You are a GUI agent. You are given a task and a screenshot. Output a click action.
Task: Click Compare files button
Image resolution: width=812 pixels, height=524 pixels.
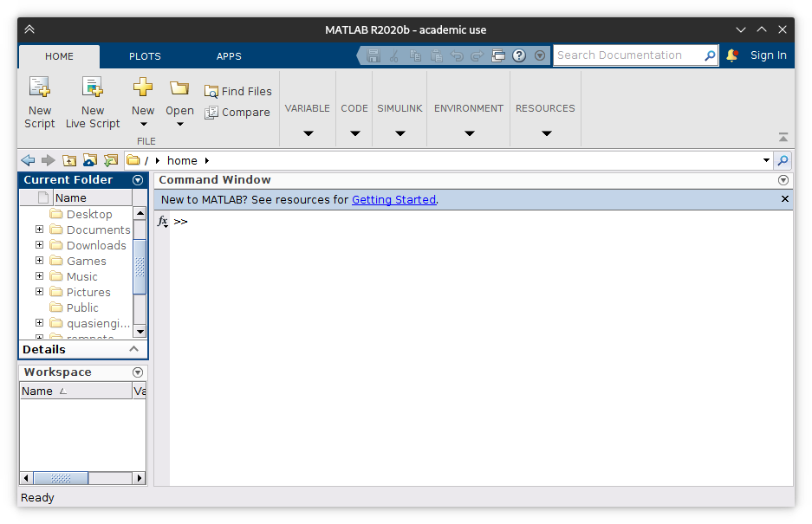click(237, 113)
